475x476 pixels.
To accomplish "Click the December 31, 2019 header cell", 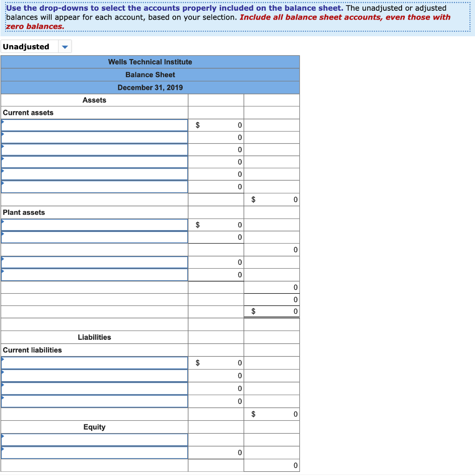I will tap(150, 87).
